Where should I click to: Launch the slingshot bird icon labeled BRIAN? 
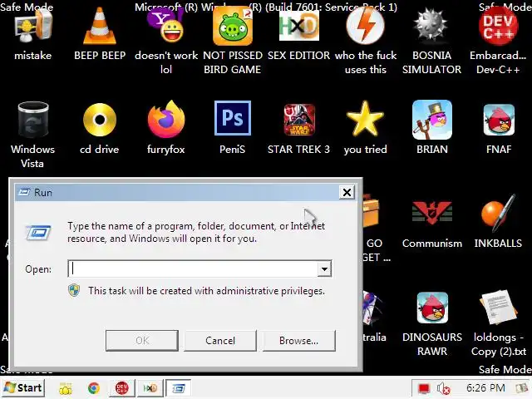[x=432, y=120]
